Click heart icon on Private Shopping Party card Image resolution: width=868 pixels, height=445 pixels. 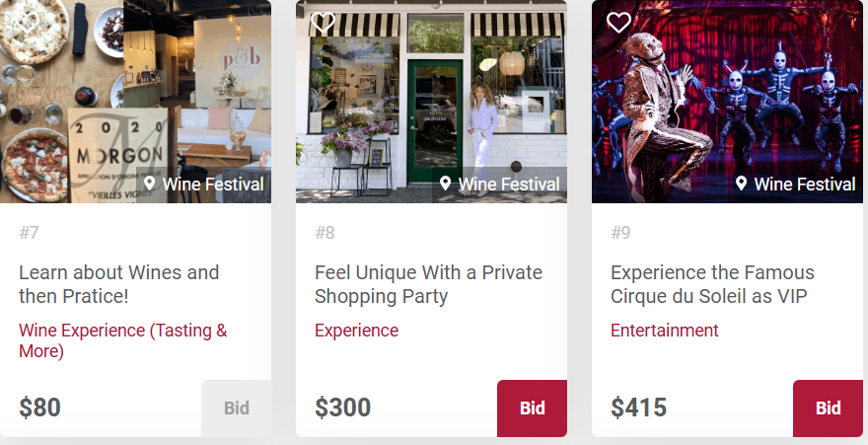coord(323,21)
